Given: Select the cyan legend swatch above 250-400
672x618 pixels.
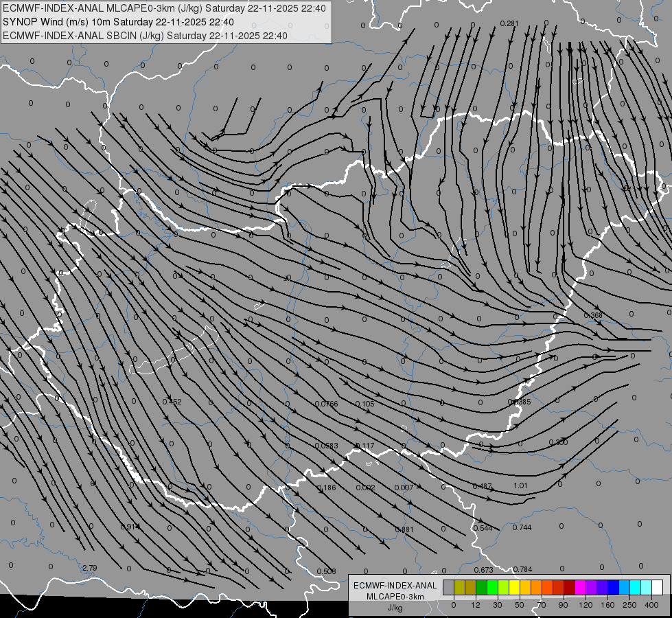Looking at the screenshot, I should pyautogui.click(x=636, y=587).
